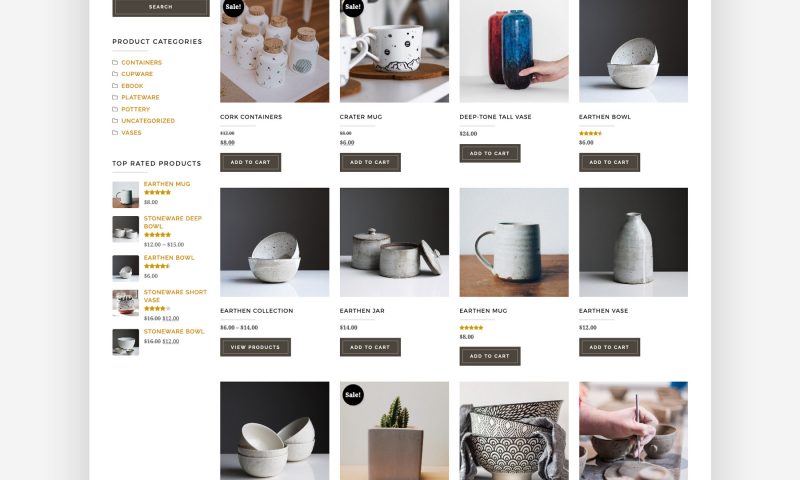Screen dimensions: 800x480
Task: Click the folder icon beside Cupware
Action: 115,74
